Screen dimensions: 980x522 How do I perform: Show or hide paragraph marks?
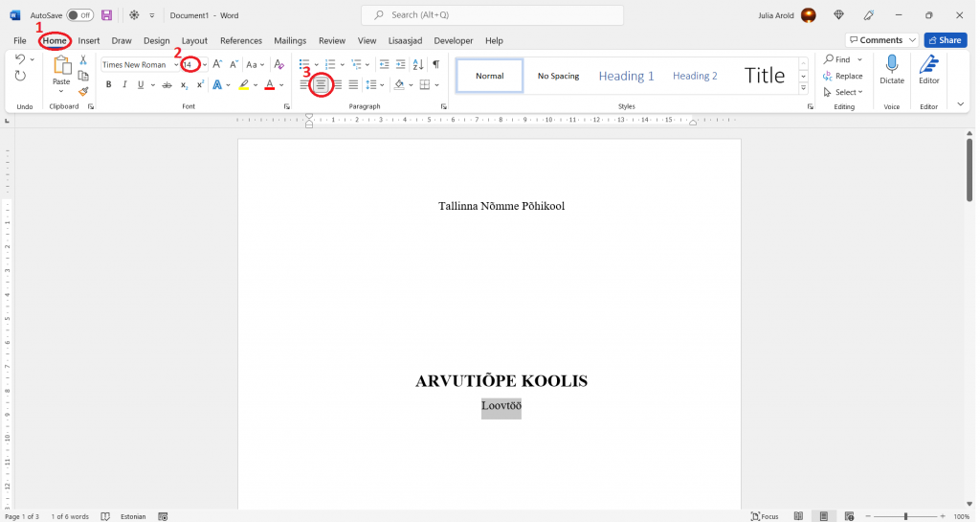click(x=435, y=64)
